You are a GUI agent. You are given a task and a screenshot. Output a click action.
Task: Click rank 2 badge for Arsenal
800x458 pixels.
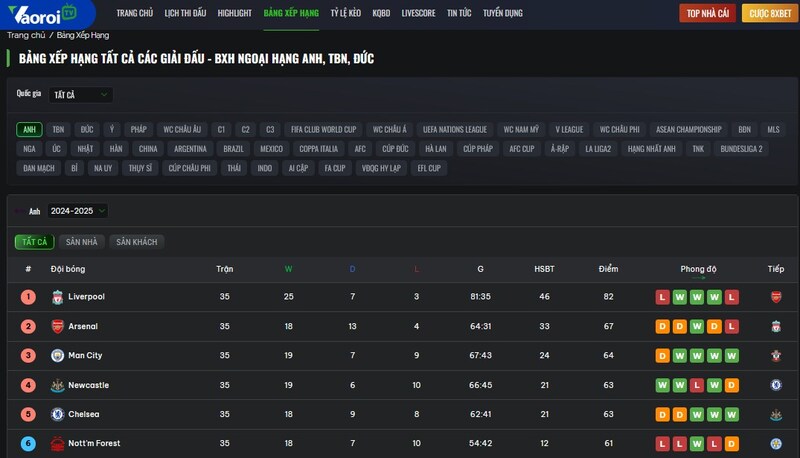click(x=28, y=326)
